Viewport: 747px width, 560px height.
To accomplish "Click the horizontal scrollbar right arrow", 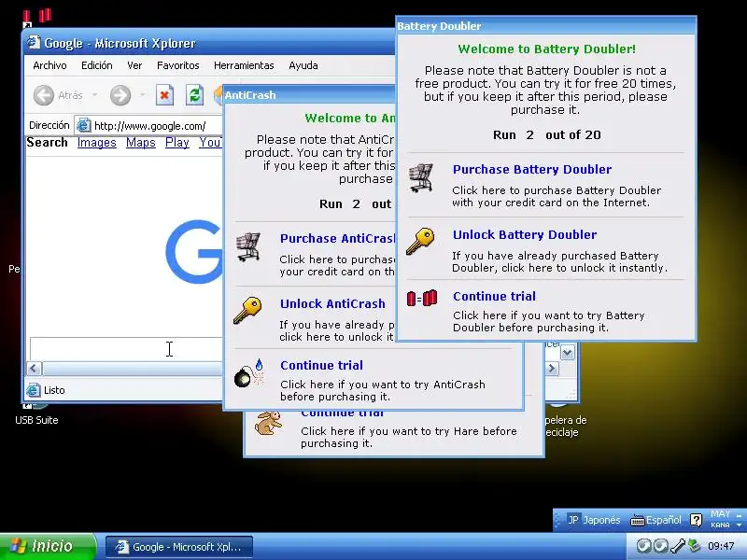I will (552, 368).
